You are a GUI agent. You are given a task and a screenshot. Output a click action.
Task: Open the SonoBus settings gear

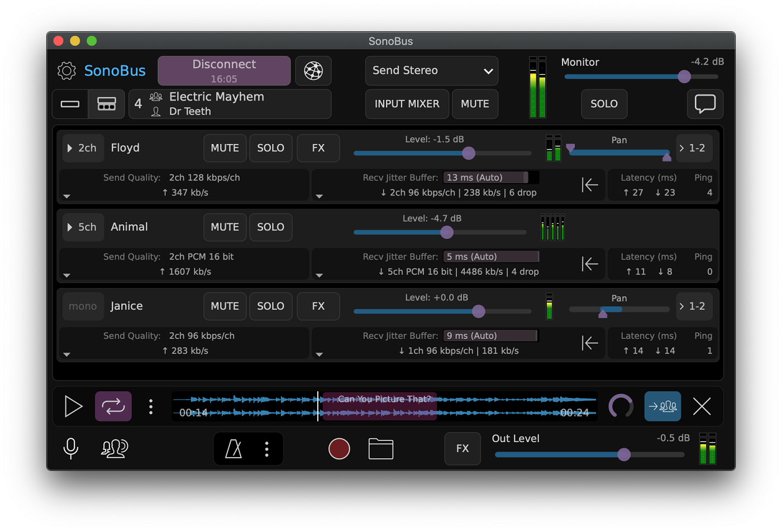[66, 70]
